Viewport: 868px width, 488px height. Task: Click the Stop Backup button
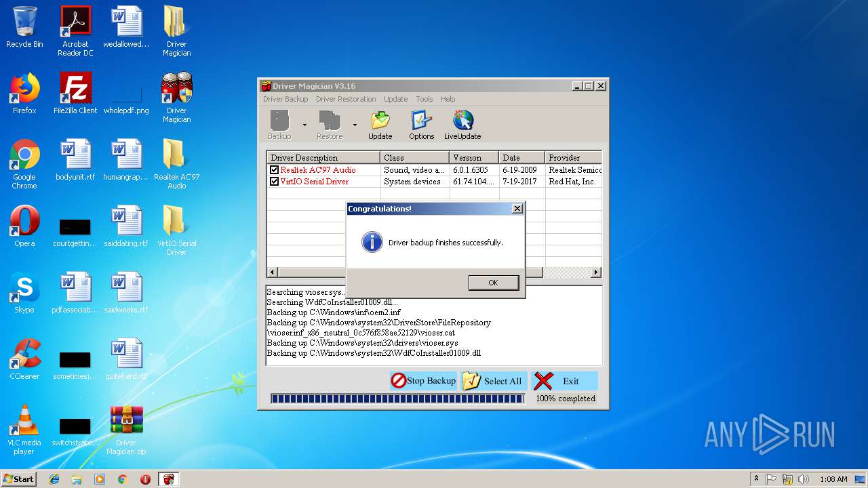pyautogui.click(x=424, y=381)
